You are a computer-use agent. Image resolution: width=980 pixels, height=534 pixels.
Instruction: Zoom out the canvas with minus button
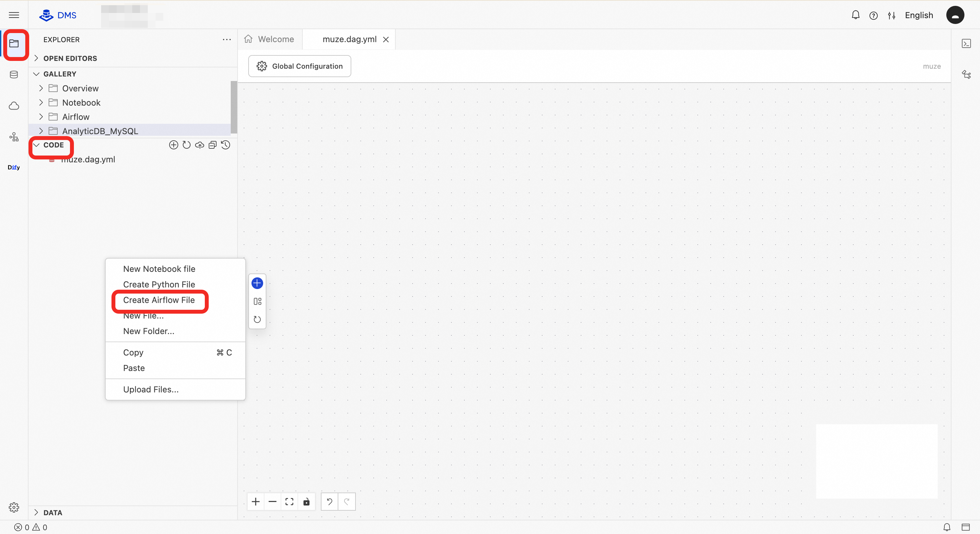(x=273, y=502)
